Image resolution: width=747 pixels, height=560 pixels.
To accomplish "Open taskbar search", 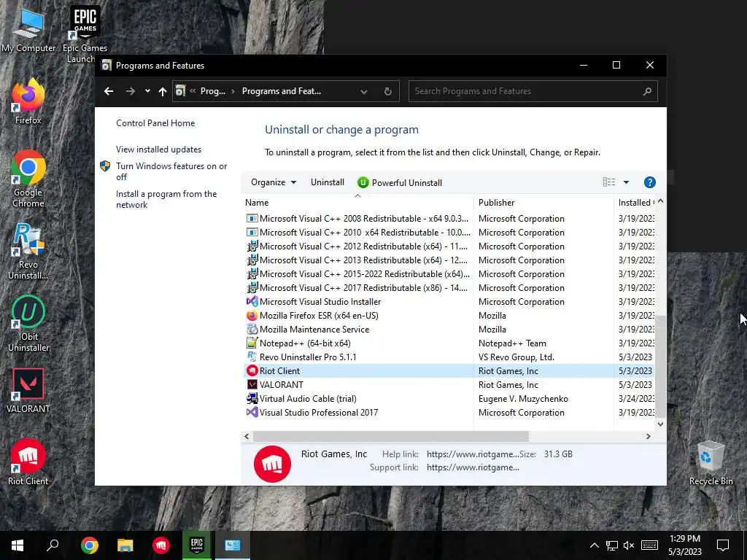I will tap(53, 545).
